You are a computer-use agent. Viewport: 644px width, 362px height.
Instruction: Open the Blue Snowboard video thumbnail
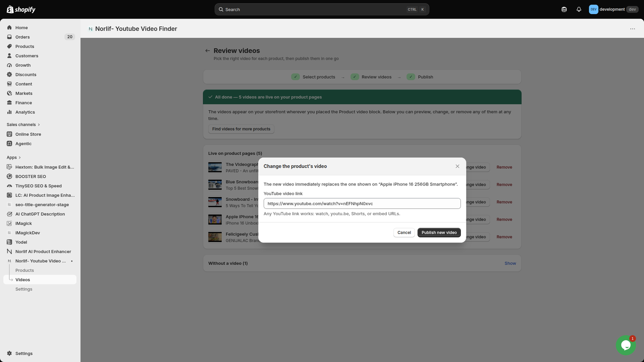(215, 185)
